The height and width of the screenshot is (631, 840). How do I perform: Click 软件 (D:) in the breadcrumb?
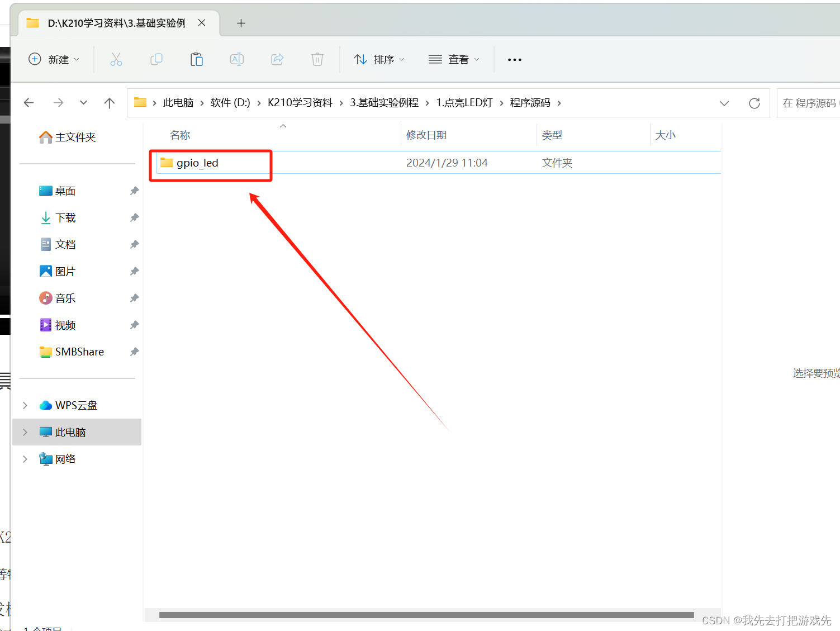pos(230,103)
